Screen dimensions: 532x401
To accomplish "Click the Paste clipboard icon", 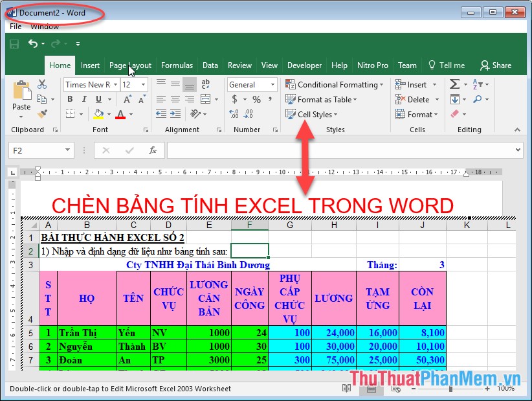I will (x=22, y=91).
